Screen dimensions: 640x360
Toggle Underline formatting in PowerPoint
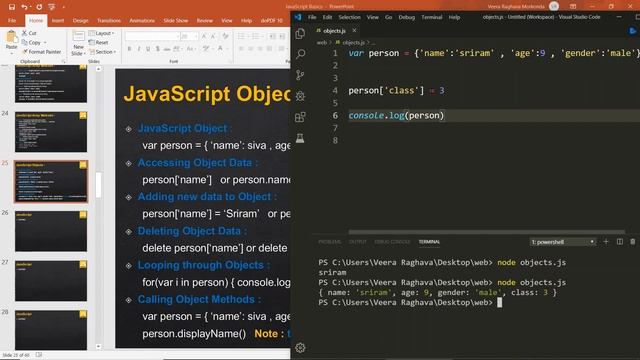[x=148, y=49]
